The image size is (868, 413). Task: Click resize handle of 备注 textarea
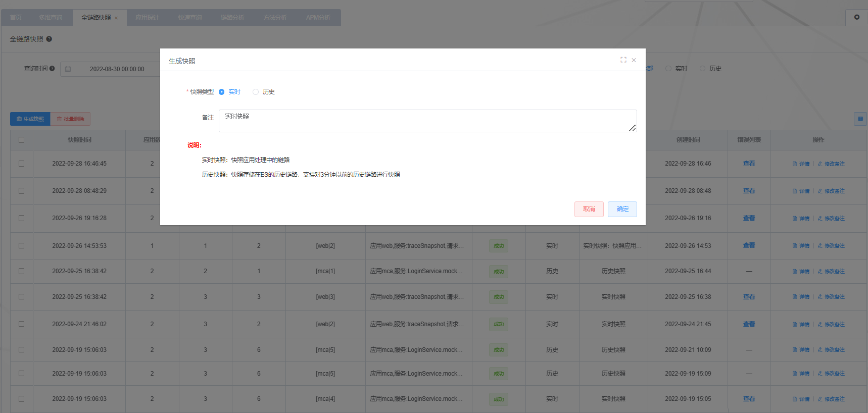tap(632, 128)
